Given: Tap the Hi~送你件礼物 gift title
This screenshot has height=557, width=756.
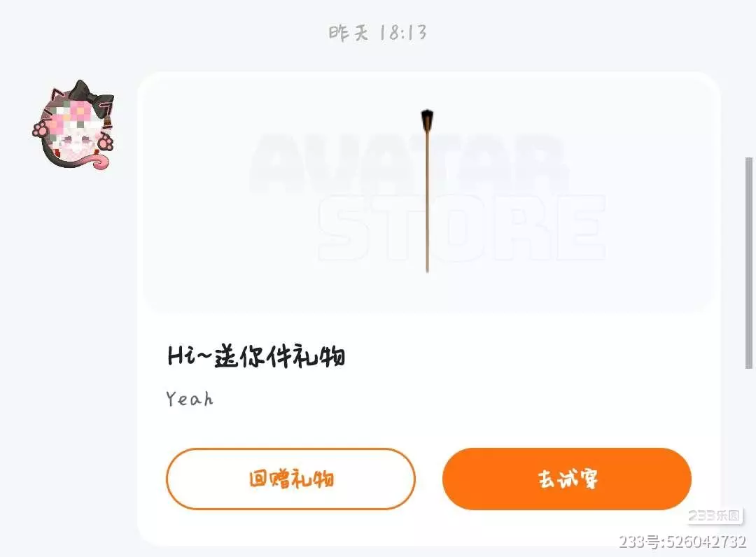Looking at the screenshot, I should pyautogui.click(x=256, y=356).
